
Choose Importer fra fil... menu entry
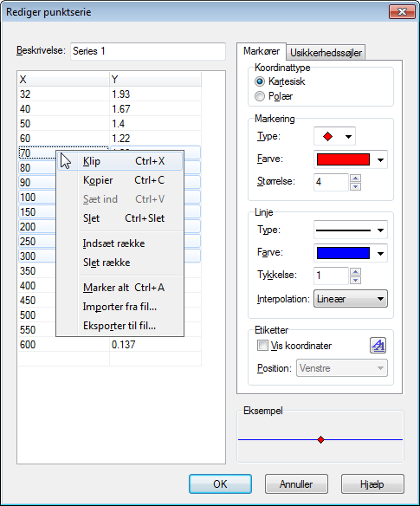coord(120,307)
